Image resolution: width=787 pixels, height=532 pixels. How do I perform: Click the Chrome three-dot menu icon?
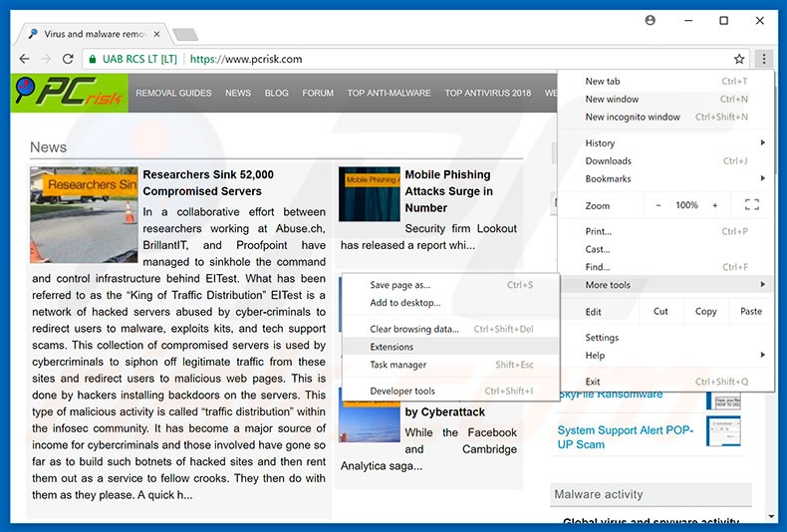click(x=763, y=59)
